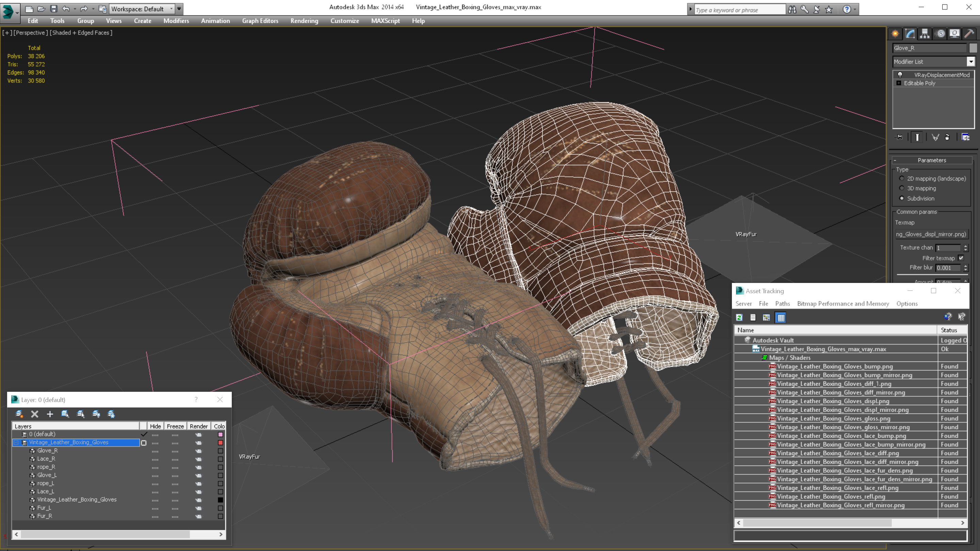Open the Modifiers menu
Screen dimensions: 980x551
pos(176,21)
